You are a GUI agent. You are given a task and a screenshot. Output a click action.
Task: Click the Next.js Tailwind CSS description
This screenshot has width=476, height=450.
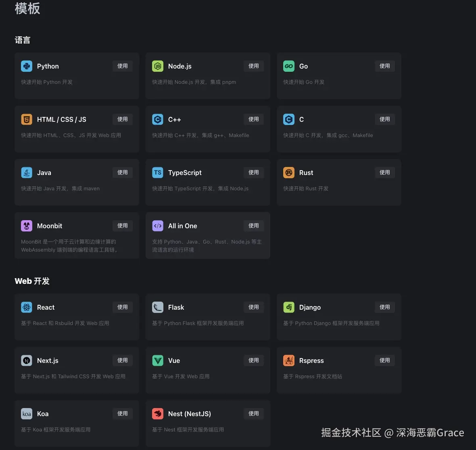coord(73,376)
